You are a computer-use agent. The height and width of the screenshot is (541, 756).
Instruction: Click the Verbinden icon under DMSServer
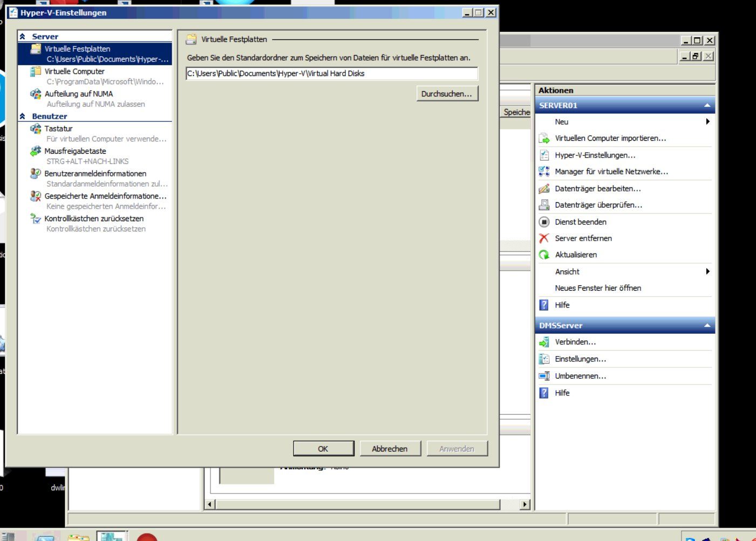tap(544, 342)
